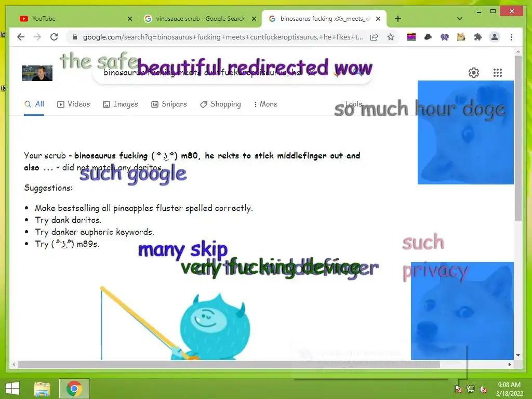Minimize the Chrome window
The width and height of the screenshot is (532, 399).
pos(478,12)
